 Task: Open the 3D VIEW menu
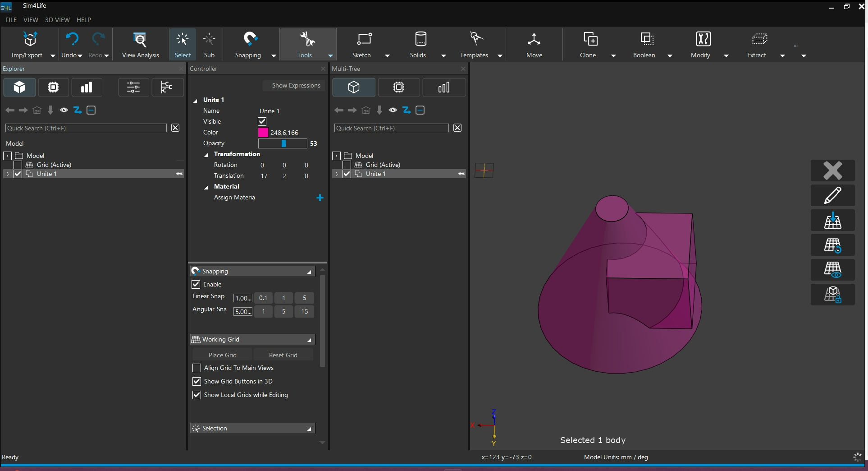tap(57, 20)
